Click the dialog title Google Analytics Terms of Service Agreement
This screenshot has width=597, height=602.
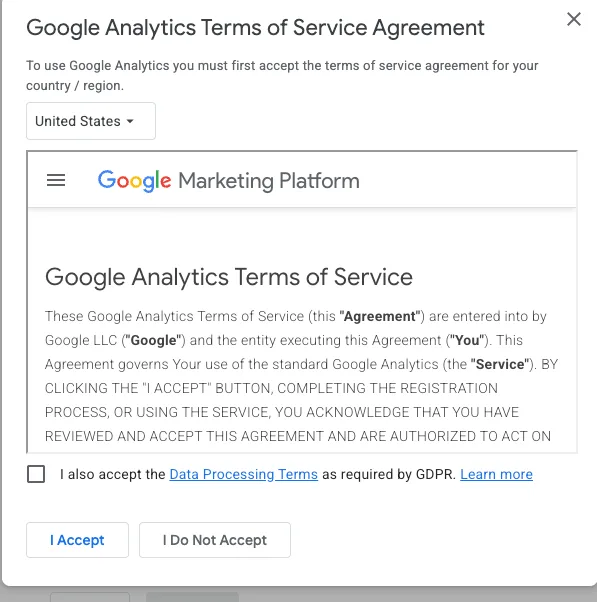tap(255, 28)
